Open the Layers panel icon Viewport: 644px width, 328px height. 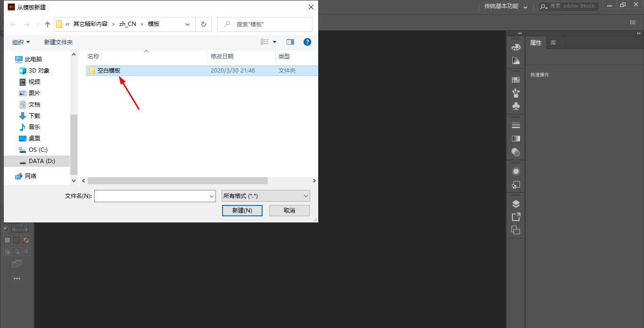(515, 204)
